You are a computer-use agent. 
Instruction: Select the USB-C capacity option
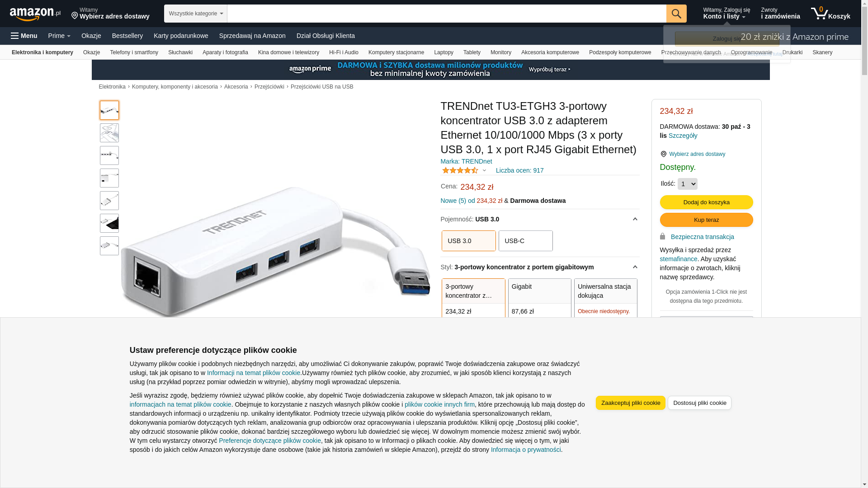tap(525, 241)
